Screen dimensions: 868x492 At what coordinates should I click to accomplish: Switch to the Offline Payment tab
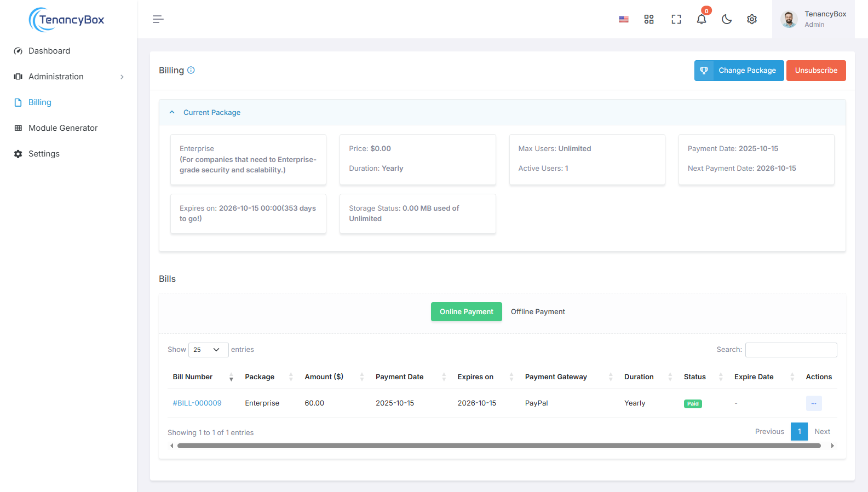click(x=538, y=312)
